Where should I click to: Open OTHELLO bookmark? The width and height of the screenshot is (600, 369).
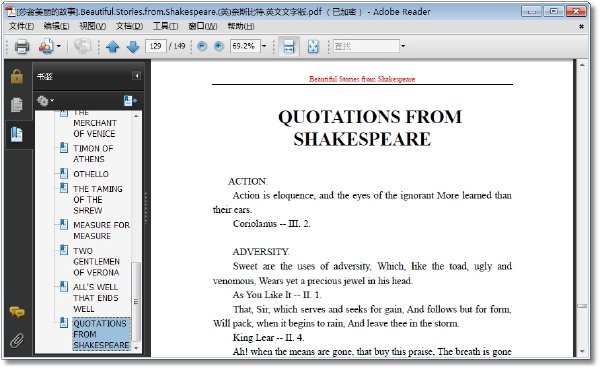tap(91, 174)
